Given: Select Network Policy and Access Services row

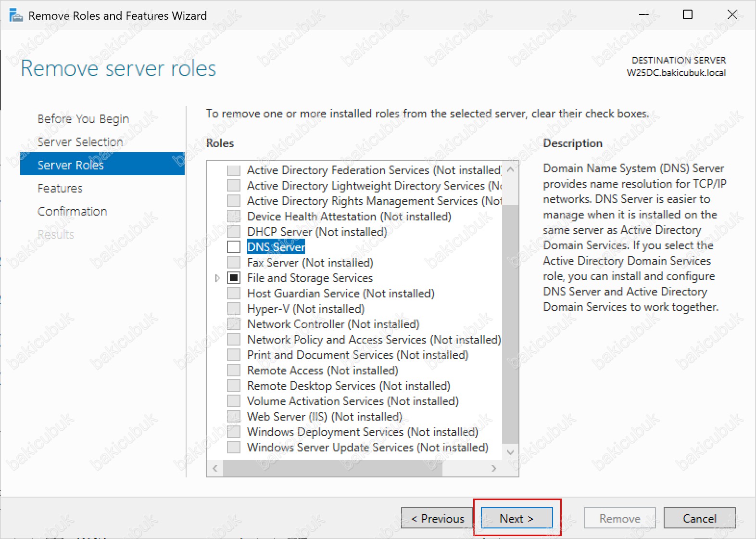Looking at the screenshot, I should coord(374,339).
